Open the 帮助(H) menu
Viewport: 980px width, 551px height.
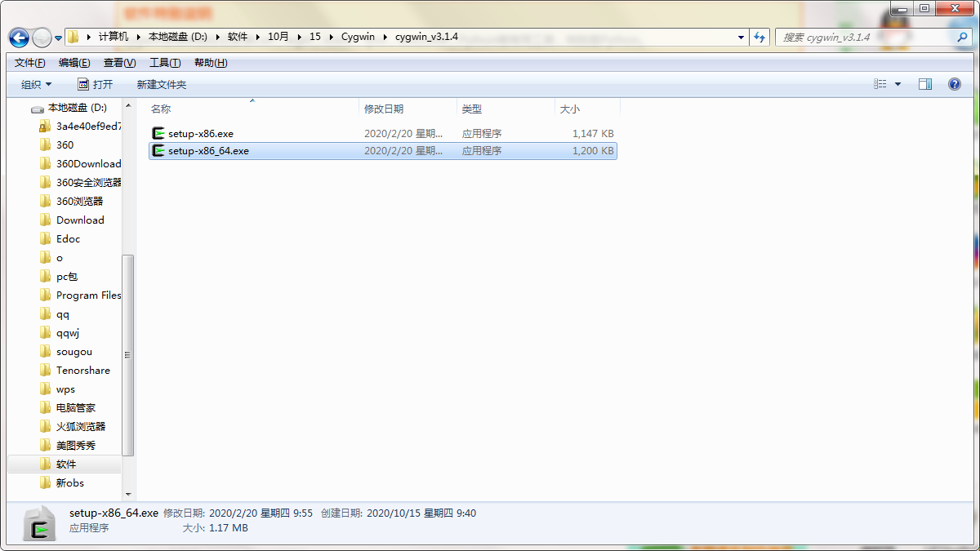[211, 63]
